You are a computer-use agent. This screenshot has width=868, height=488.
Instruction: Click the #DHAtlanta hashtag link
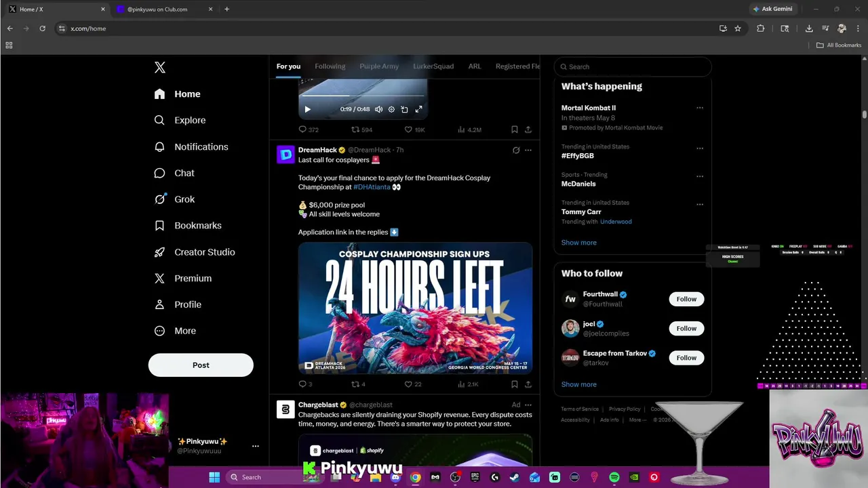372,187
